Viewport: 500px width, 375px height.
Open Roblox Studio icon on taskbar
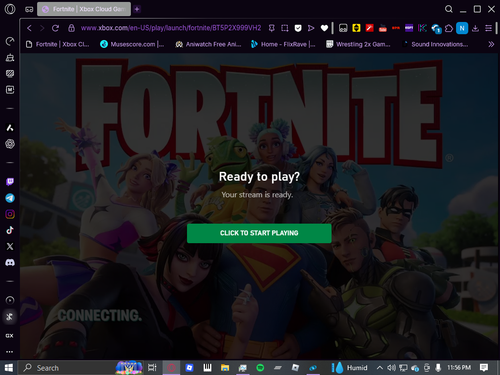pyautogui.click(x=189, y=368)
